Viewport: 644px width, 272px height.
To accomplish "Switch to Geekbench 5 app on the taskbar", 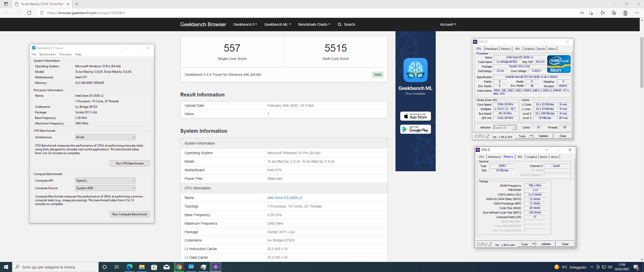I will (x=191, y=267).
